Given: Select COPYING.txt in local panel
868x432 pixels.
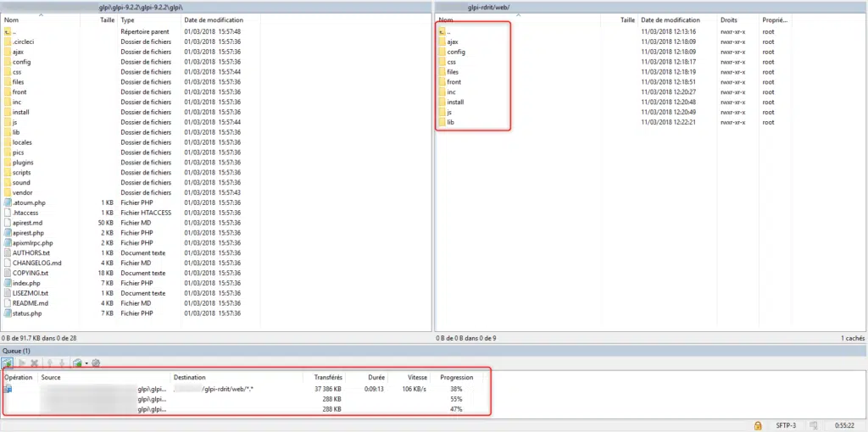Looking at the screenshot, I should pos(30,273).
